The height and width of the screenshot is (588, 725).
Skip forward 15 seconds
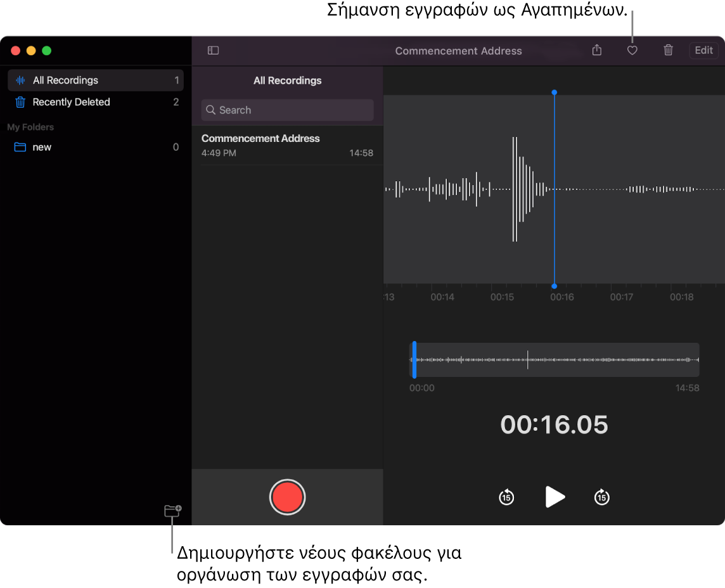coord(601,497)
